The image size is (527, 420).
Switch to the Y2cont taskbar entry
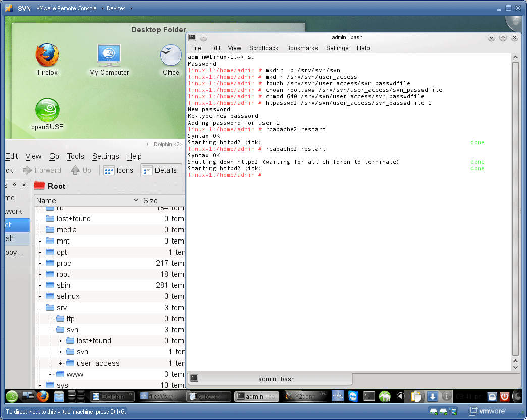[x=305, y=396]
